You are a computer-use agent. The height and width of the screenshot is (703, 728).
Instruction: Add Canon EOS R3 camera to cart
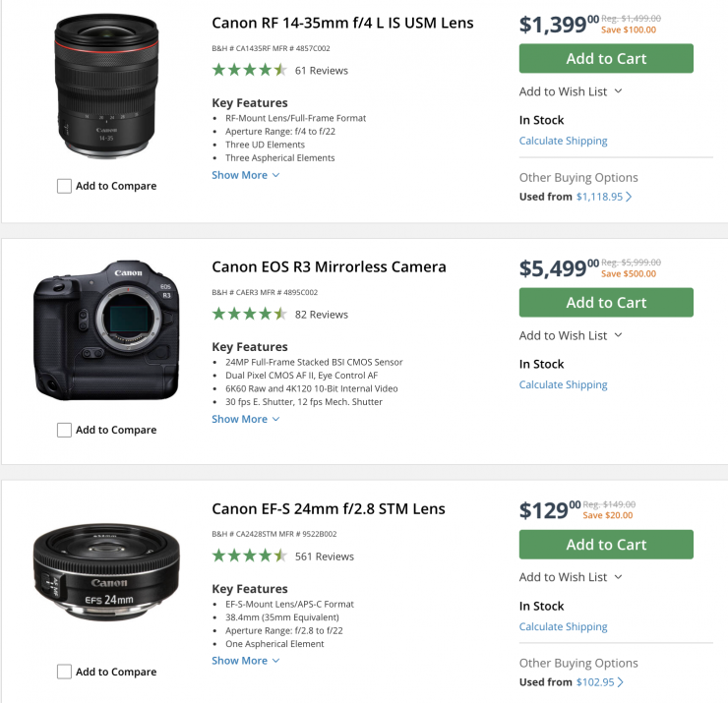pyautogui.click(x=606, y=302)
